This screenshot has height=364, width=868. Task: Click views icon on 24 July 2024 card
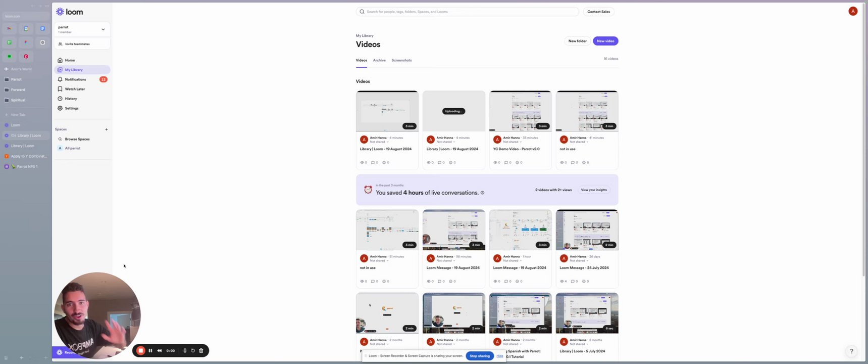562,282
